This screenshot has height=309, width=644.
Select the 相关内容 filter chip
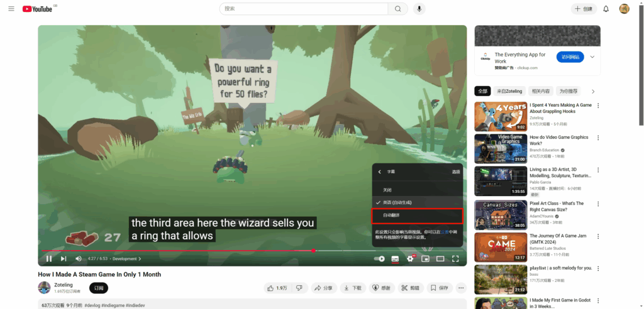click(540, 91)
